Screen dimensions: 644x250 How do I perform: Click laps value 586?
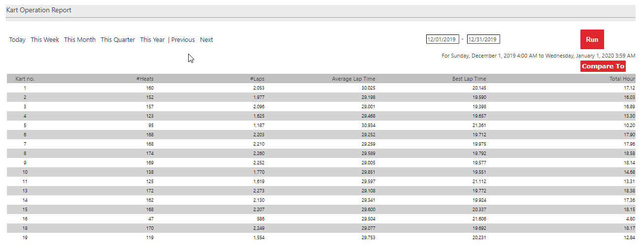click(x=260, y=219)
